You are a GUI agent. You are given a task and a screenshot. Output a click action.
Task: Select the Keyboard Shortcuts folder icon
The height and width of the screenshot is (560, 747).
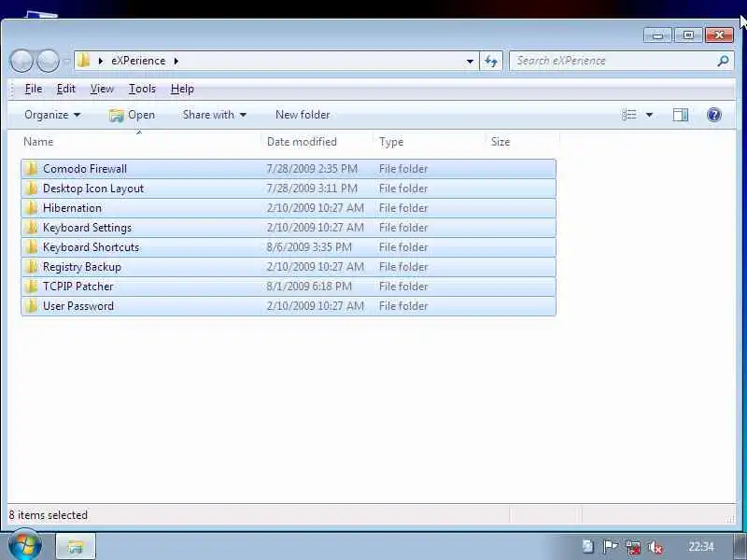coord(32,246)
